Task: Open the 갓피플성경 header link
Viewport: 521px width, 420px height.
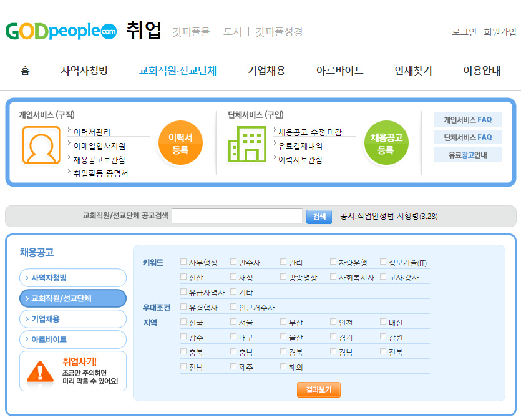Action: (x=279, y=32)
